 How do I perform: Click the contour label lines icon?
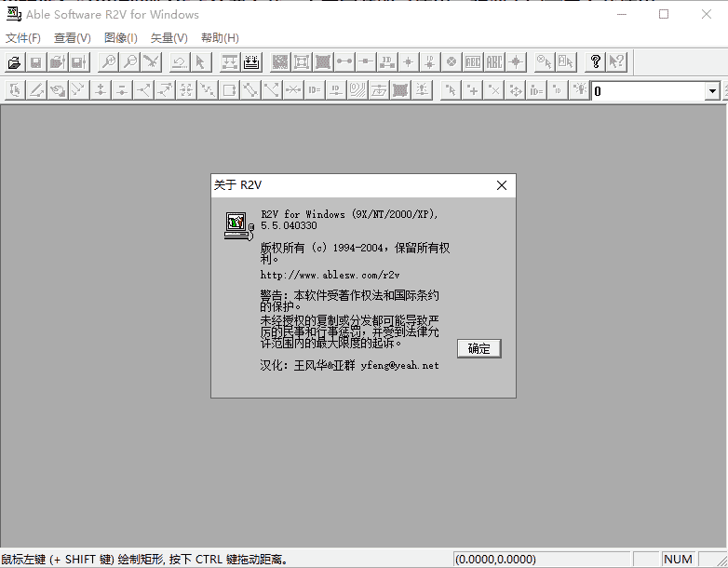coord(357,90)
